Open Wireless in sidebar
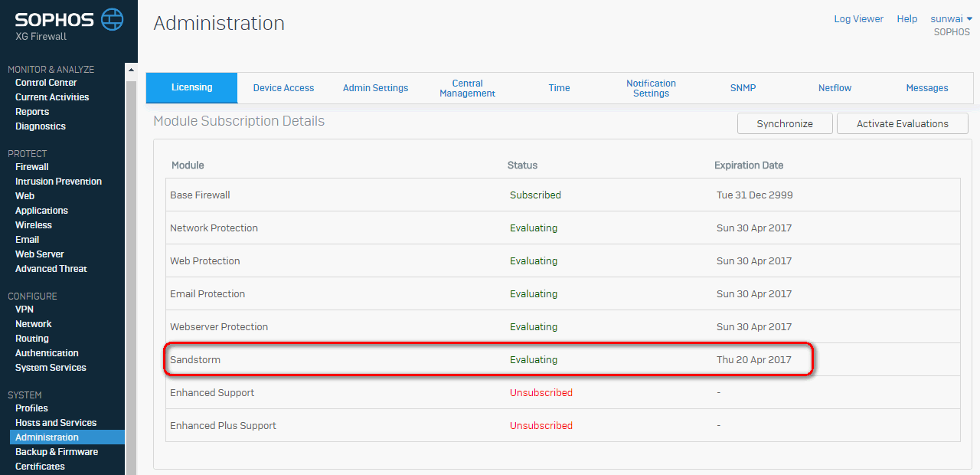 [34, 225]
